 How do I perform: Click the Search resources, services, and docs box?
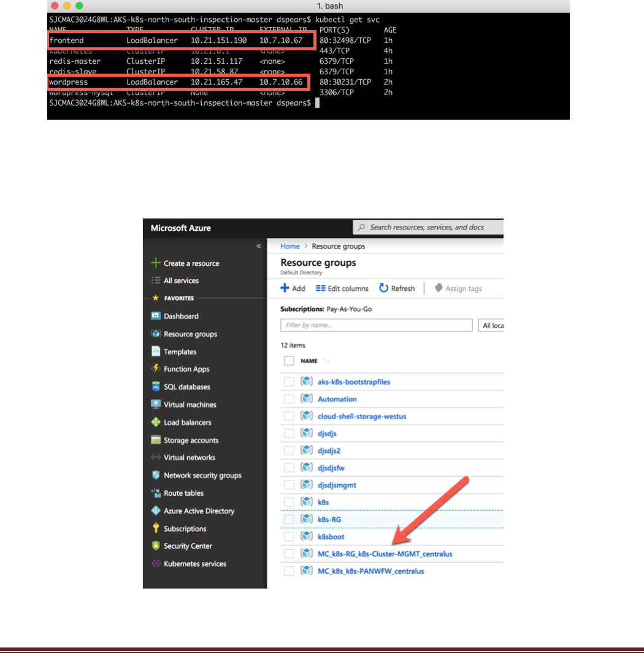pos(428,227)
